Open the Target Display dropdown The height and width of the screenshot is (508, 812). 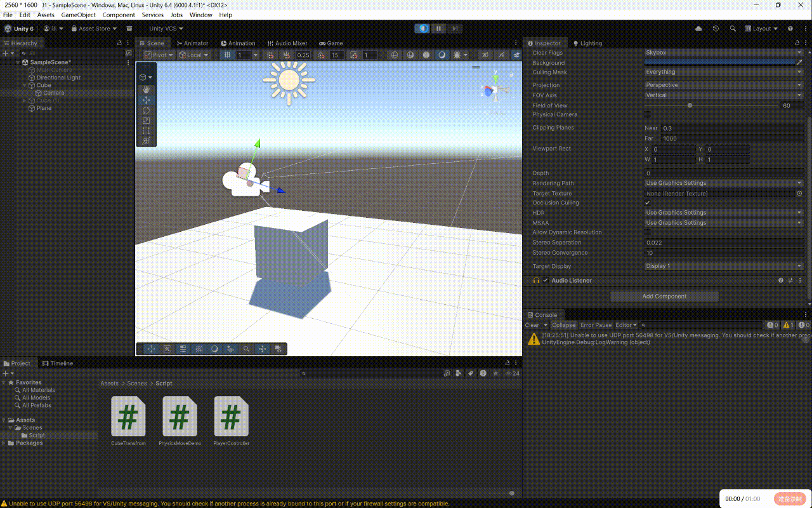724,266
